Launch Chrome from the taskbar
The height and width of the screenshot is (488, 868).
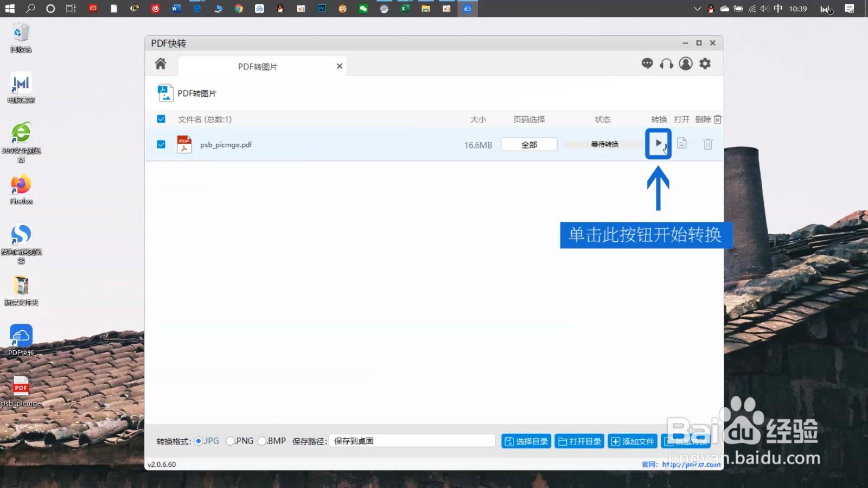[x=238, y=9]
